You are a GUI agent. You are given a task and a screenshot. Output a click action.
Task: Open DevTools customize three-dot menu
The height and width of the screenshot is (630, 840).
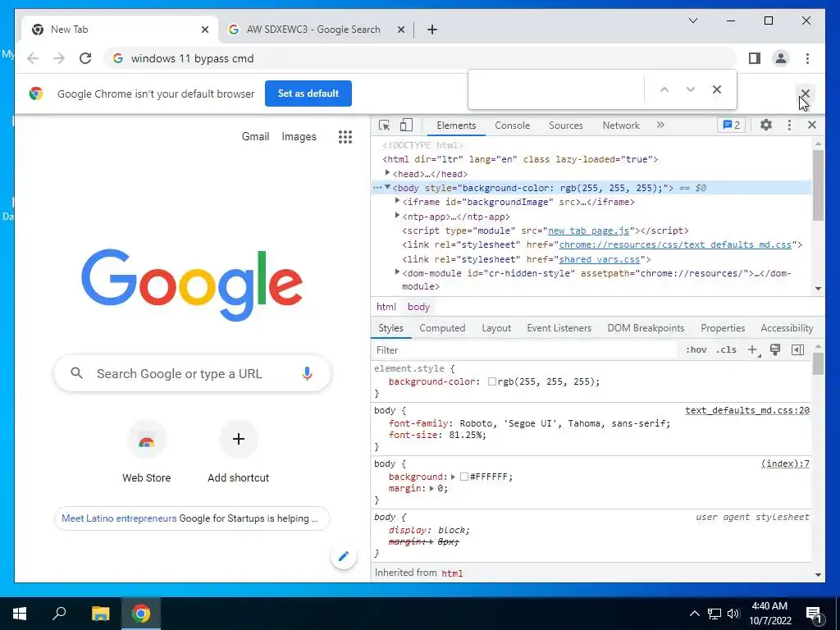(x=789, y=125)
